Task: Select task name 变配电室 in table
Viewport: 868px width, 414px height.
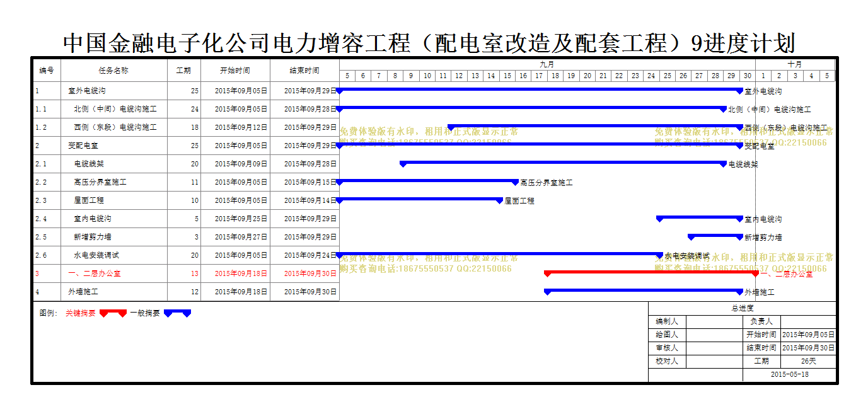Action: click(83, 146)
